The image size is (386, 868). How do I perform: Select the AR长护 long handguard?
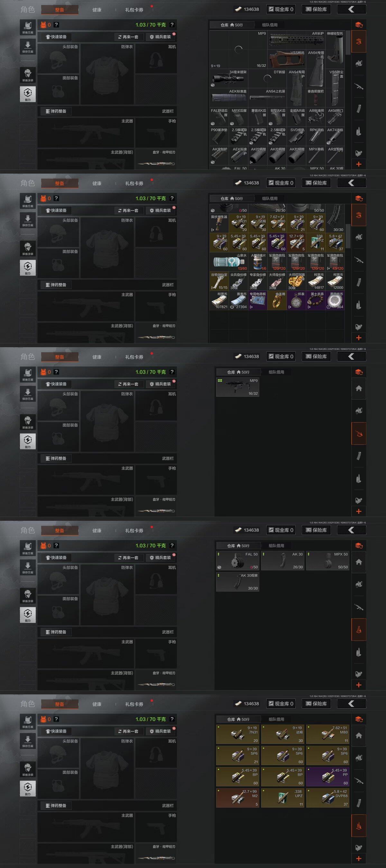coord(296,40)
